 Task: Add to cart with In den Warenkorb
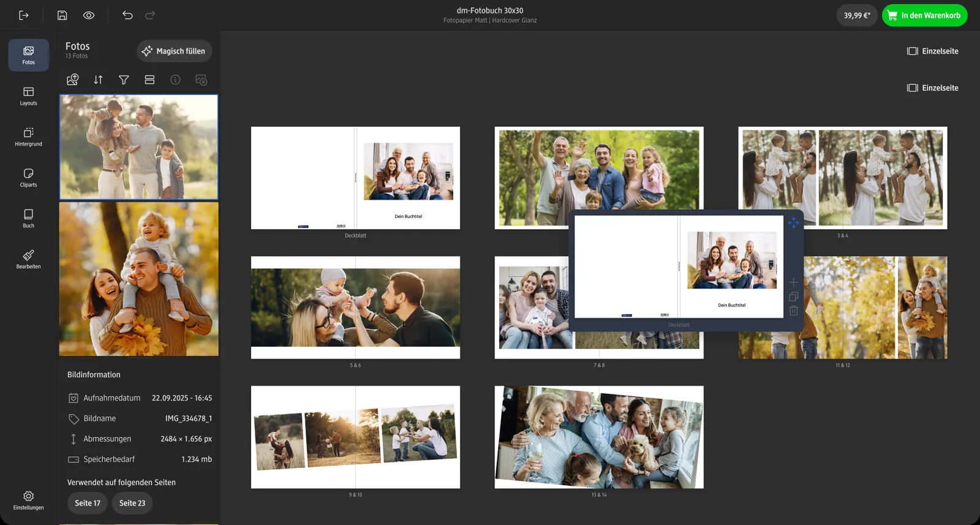925,15
